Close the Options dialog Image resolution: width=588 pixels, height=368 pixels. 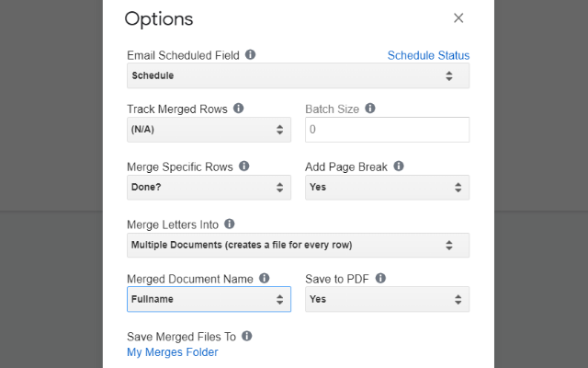pyautogui.click(x=458, y=18)
